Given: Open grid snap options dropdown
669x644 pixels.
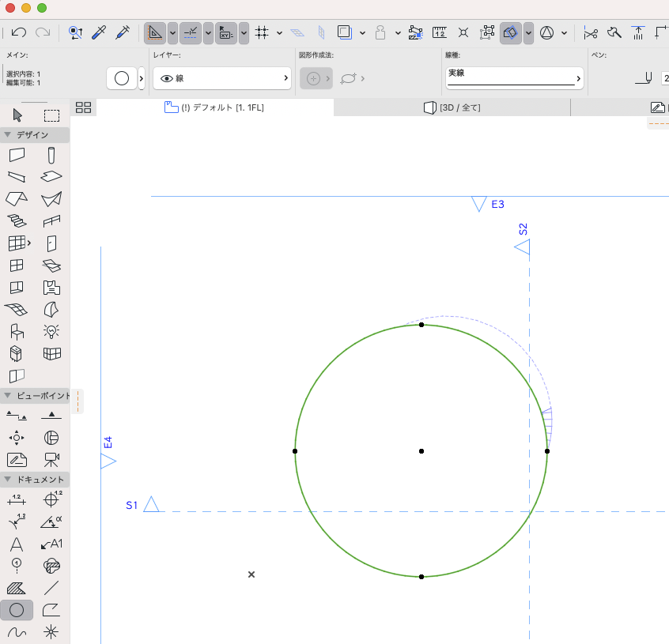Looking at the screenshot, I should (279, 33).
